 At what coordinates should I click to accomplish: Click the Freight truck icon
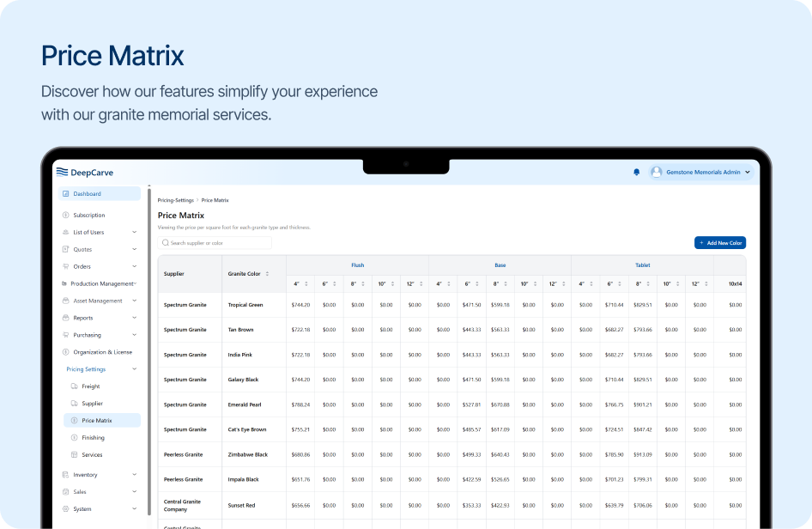(75, 386)
